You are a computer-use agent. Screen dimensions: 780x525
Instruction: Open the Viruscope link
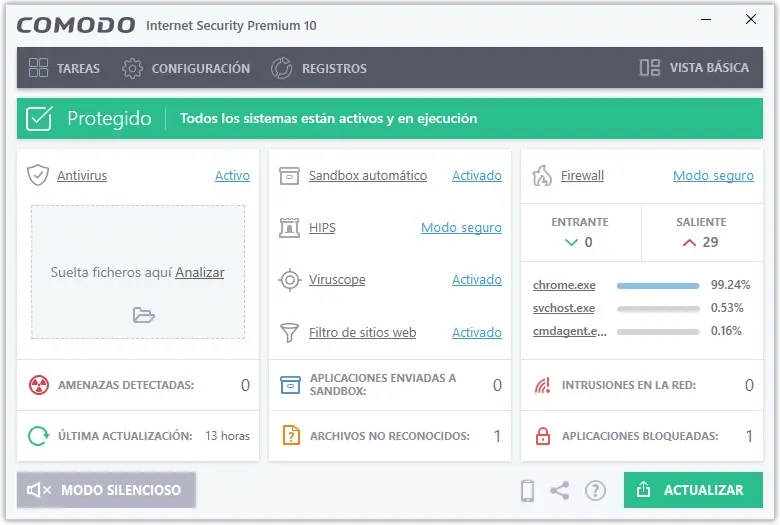coord(337,280)
